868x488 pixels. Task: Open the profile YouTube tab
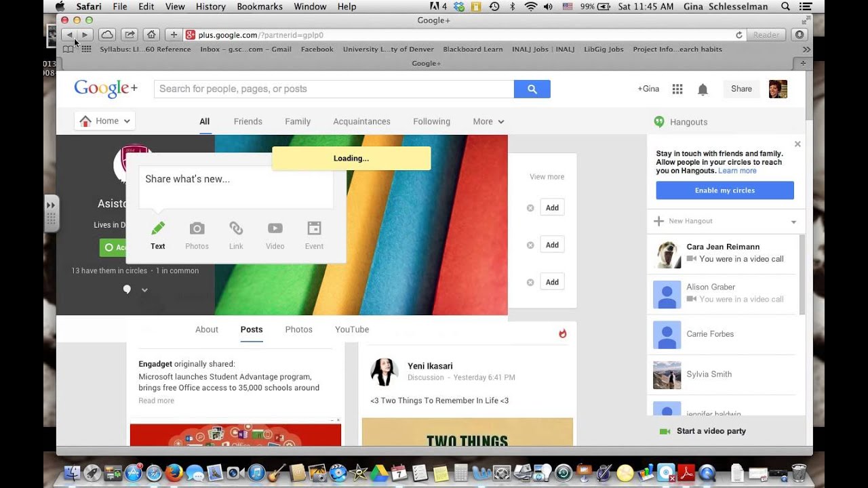[352, 329]
